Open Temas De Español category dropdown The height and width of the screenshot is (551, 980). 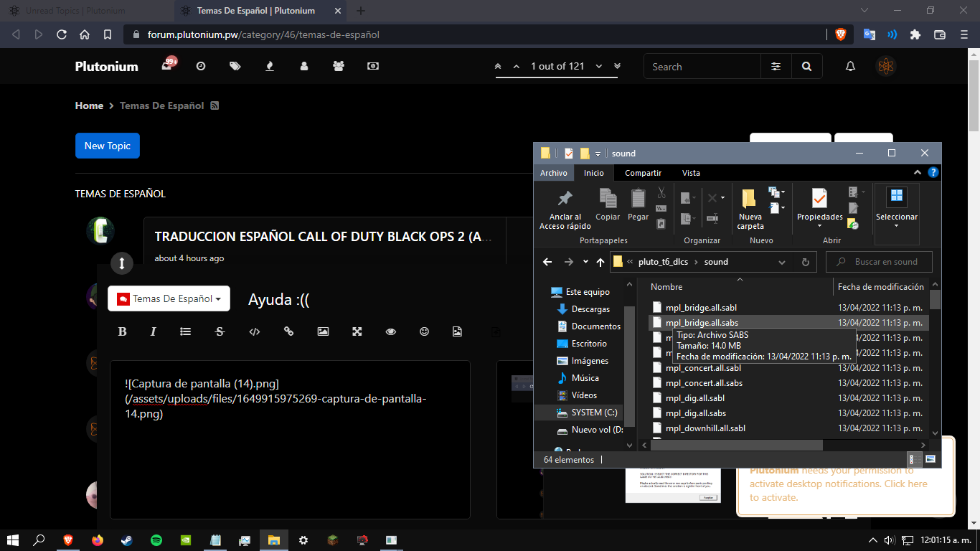[169, 298]
